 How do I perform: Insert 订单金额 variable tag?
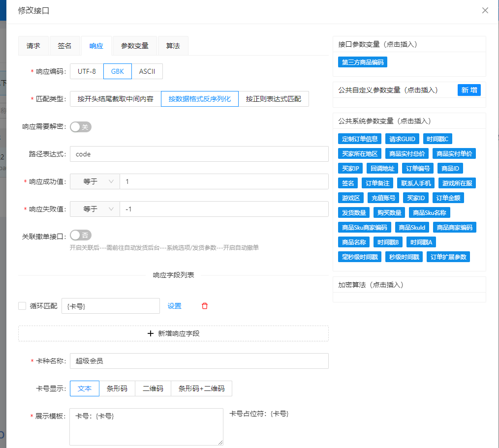pyautogui.click(x=448, y=198)
